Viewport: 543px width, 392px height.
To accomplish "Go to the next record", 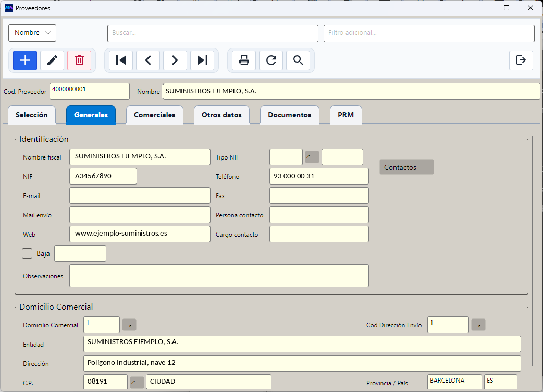I will 175,60.
